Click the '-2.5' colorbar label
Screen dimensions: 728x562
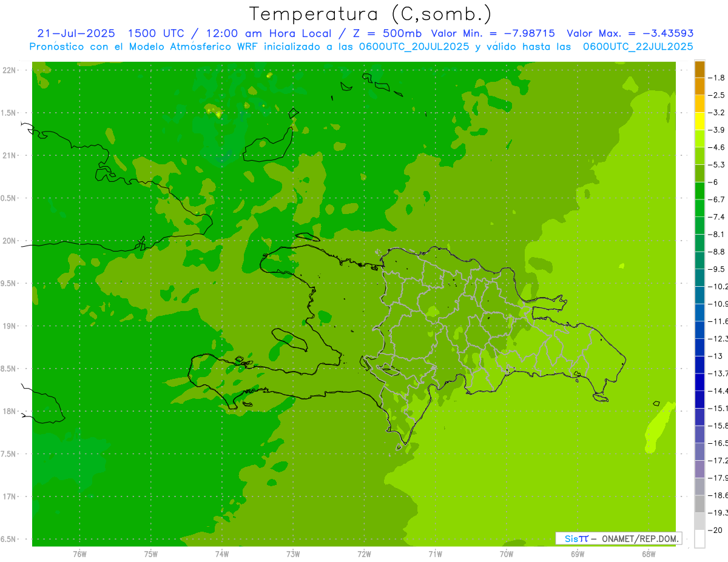[716, 95]
